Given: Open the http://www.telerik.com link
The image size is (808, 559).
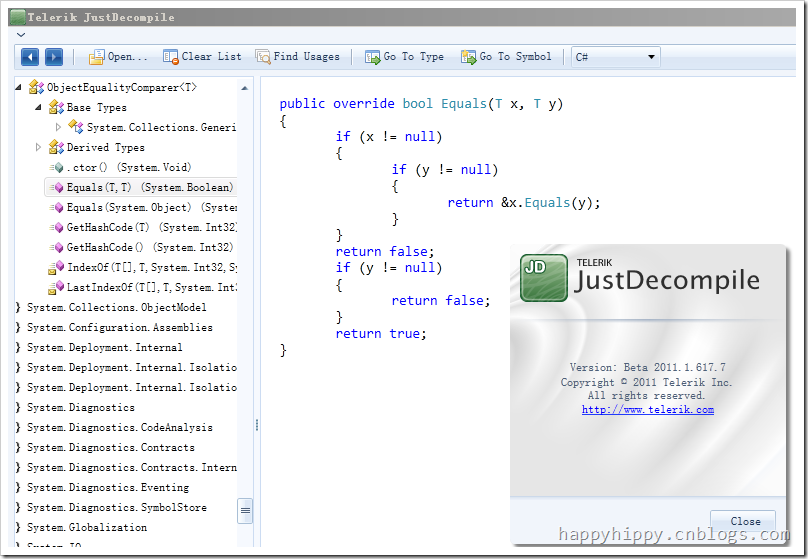Looking at the screenshot, I should click(648, 410).
